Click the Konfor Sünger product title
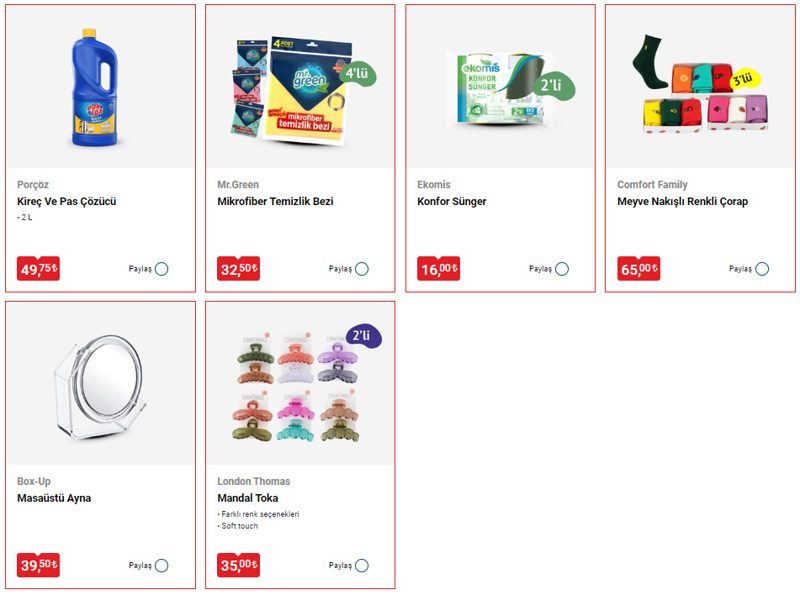800x595 pixels. 452,202
